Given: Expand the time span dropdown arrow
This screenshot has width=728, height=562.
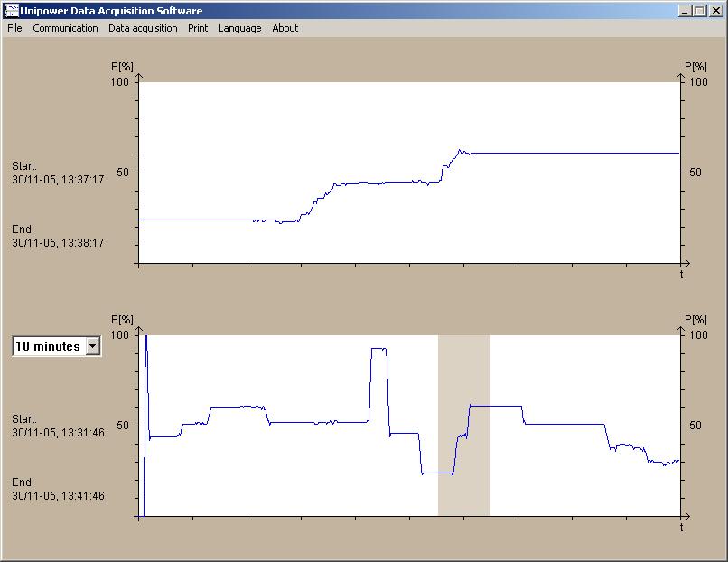Looking at the screenshot, I should point(92,346).
